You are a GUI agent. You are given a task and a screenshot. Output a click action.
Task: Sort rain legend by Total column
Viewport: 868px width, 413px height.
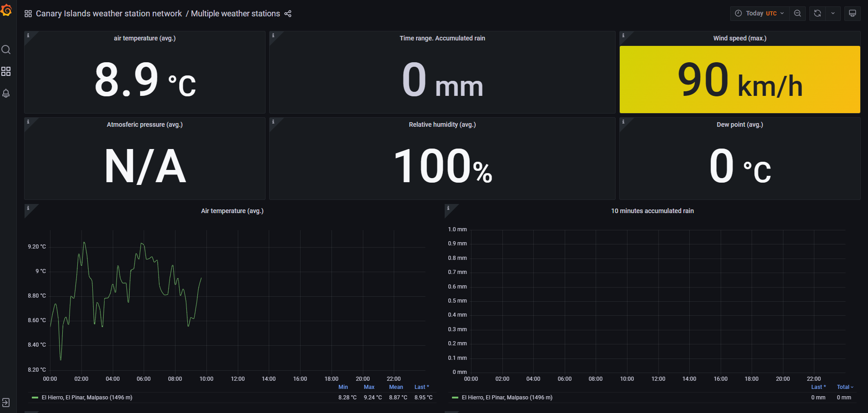tap(845, 387)
